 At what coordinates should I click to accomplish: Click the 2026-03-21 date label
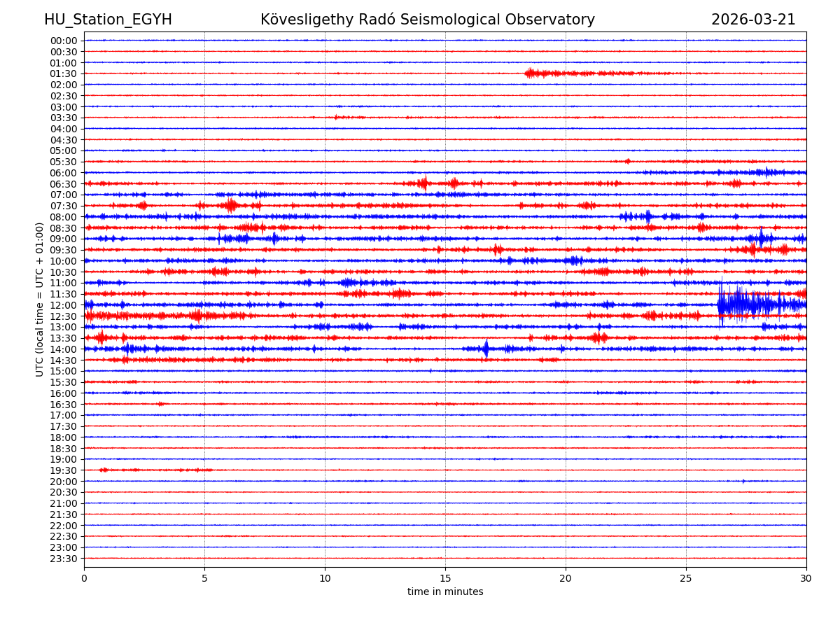tap(753, 20)
